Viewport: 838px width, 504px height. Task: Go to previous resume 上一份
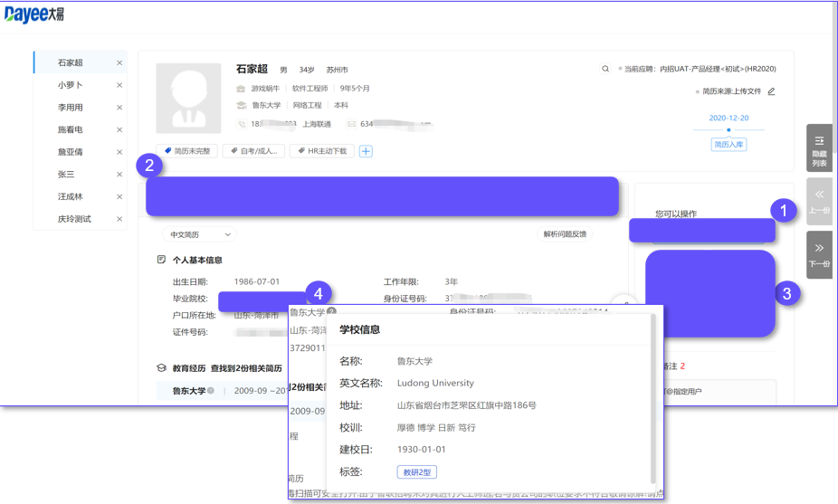[819, 202]
